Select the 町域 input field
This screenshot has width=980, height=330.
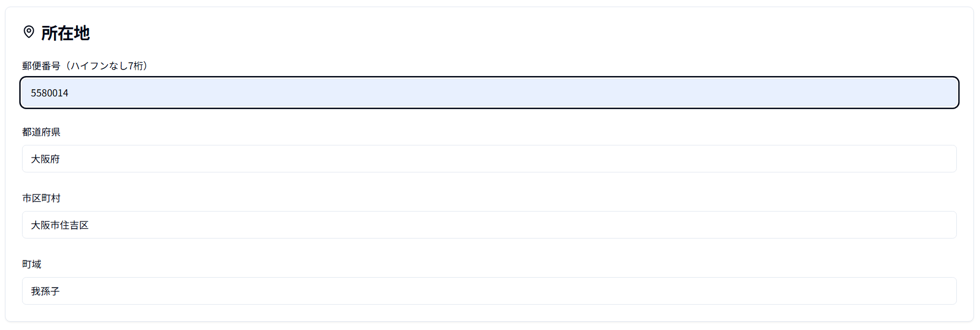pyautogui.click(x=489, y=291)
